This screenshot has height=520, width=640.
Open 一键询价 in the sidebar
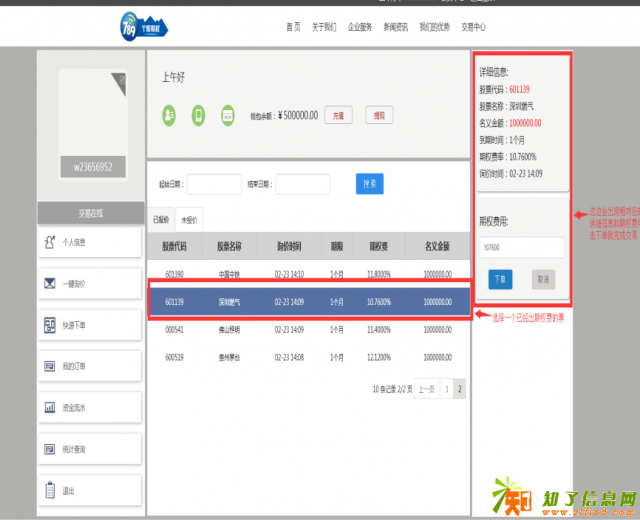90,283
